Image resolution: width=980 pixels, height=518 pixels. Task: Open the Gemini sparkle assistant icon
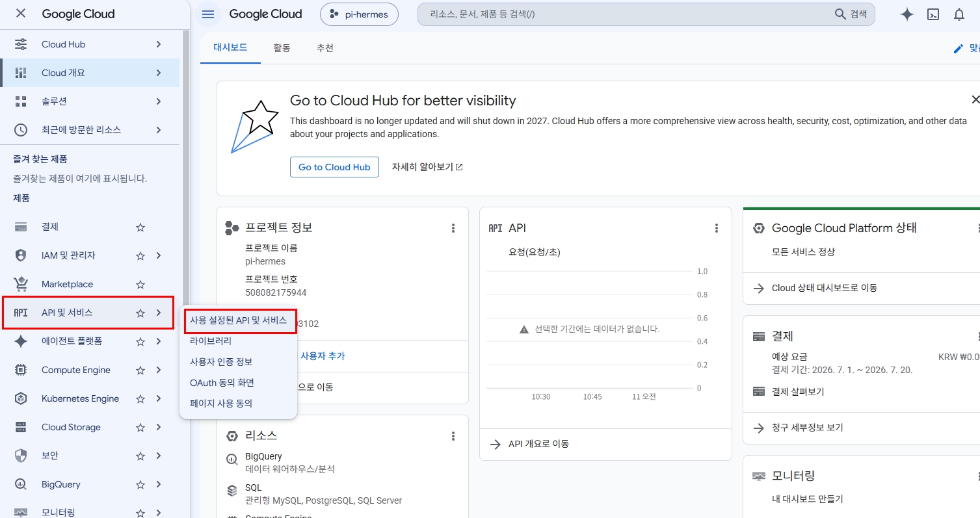coord(907,14)
